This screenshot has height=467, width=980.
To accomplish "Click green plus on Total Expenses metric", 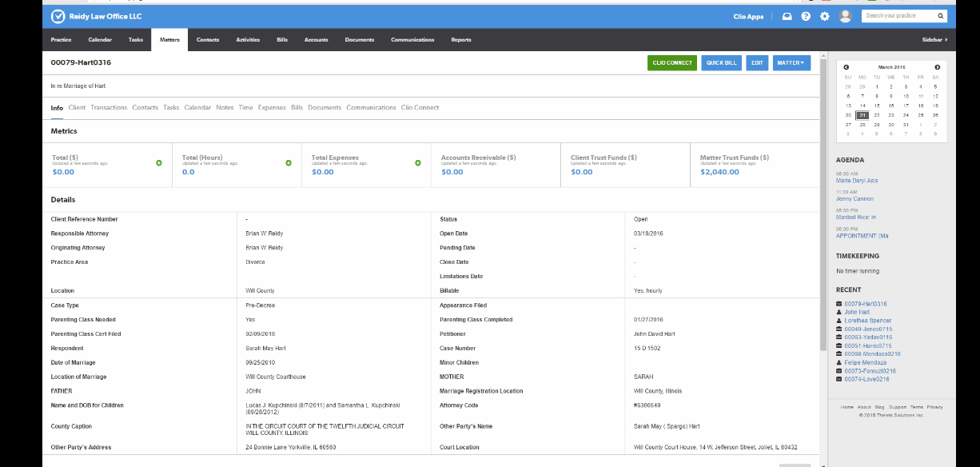I will [417, 162].
